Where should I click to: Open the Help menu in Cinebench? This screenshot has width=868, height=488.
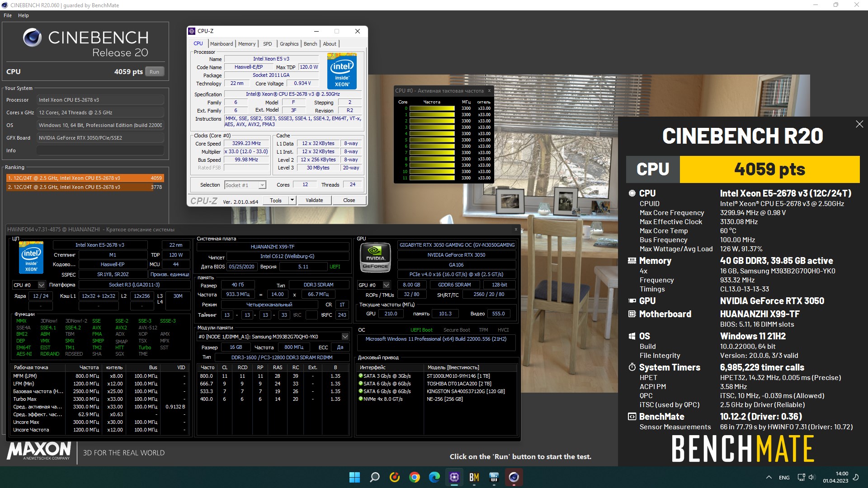24,15
